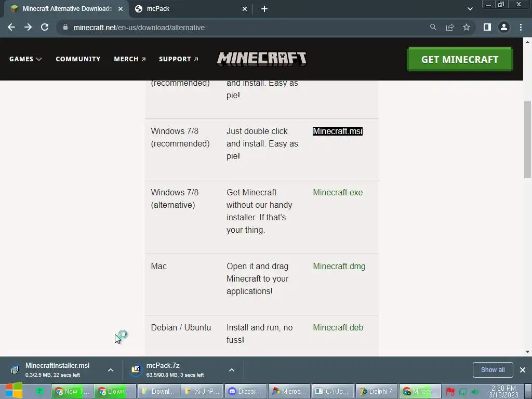Show all downloads

[x=493, y=370]
